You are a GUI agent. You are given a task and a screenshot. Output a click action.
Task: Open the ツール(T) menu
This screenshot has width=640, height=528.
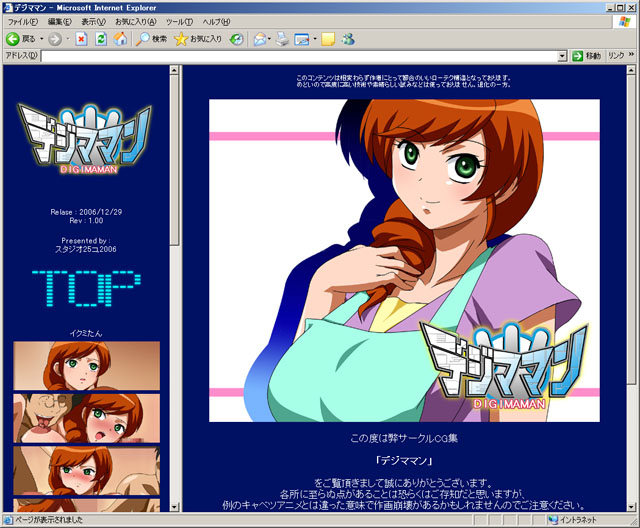click(180, 22)
